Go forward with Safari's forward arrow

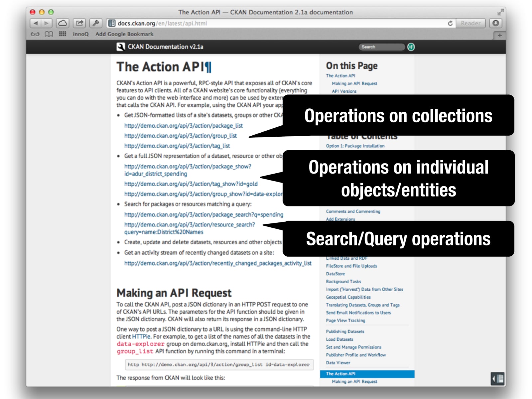[47, 23]
